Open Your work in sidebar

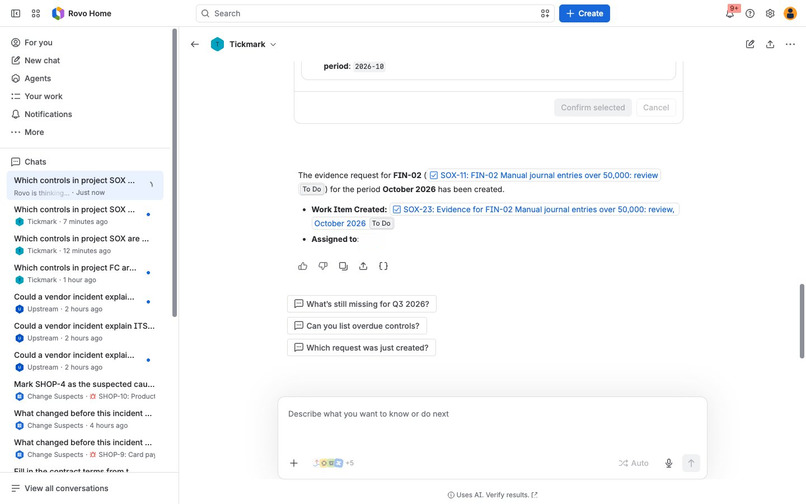click(x=85, y=96)
